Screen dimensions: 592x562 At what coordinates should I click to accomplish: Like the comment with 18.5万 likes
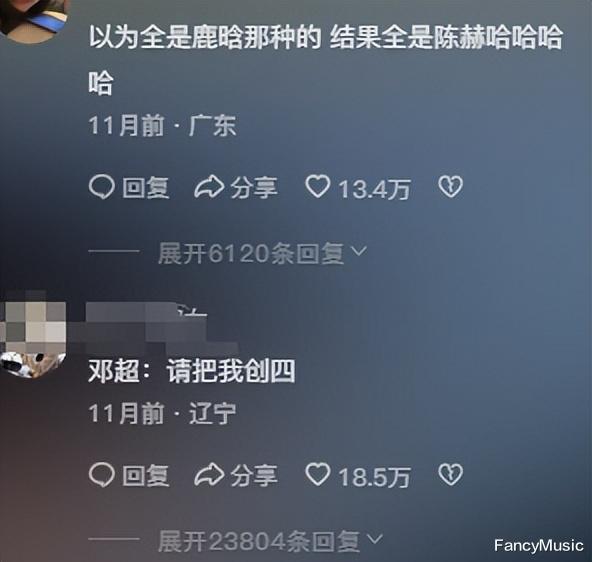tap(318, 474)
